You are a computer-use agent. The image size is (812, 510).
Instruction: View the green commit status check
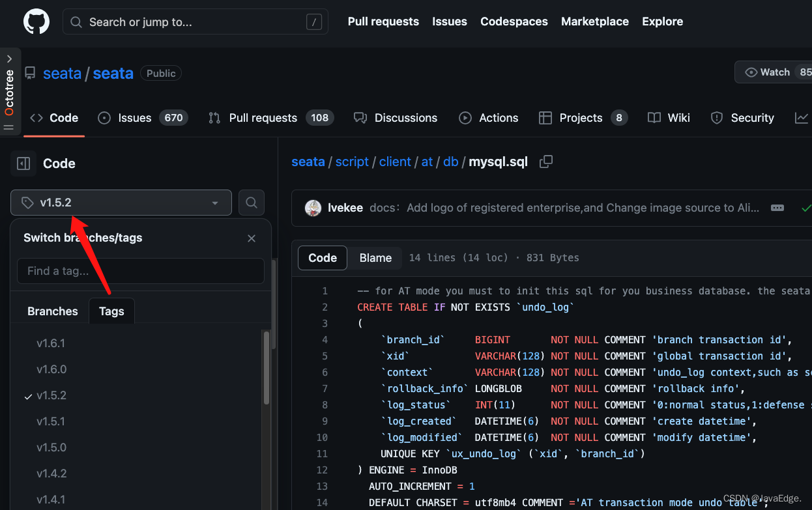coord(806,208)
